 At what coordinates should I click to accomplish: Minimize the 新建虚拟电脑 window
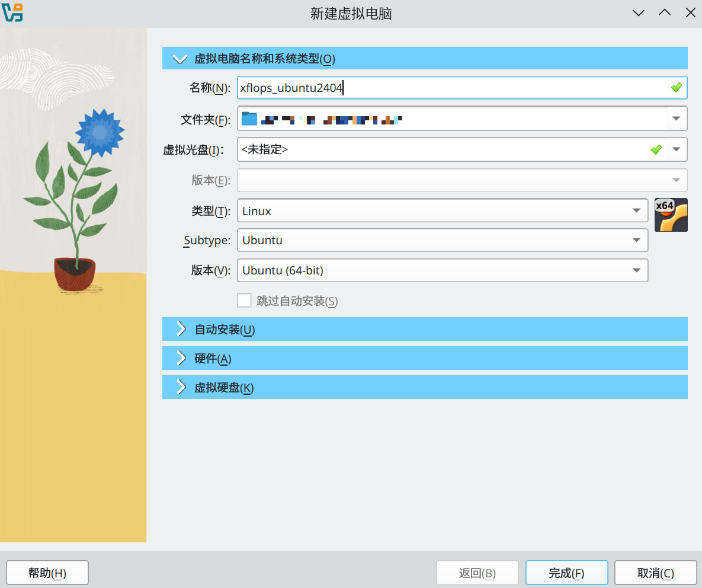(639, 12)
